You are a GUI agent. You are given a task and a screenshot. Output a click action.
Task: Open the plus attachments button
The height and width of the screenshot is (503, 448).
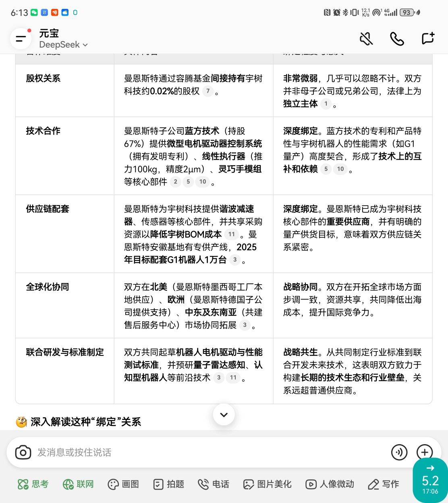pyautogui.click(x=425, y=452)
